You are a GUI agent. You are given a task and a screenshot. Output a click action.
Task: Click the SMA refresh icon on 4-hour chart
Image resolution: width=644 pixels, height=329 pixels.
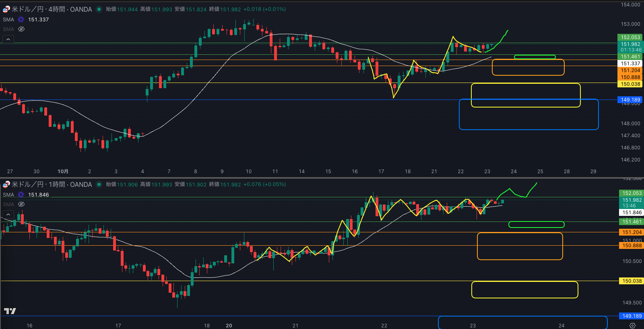(x=21, y=19)
